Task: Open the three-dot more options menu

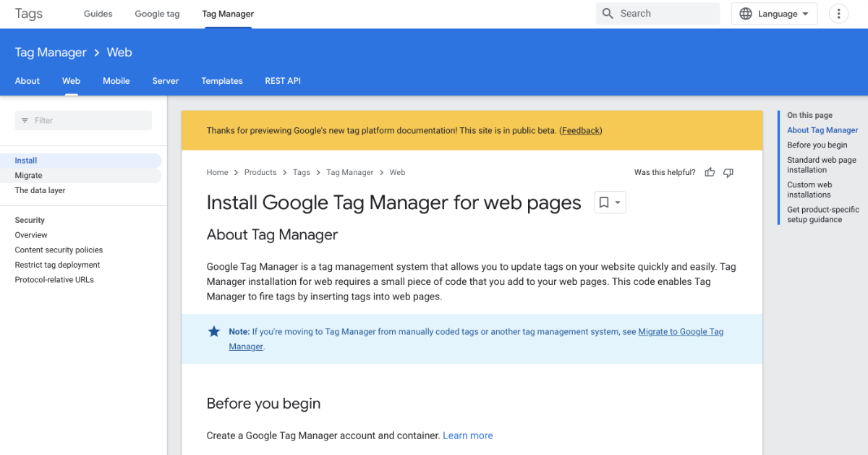Action: coord(838,14)
